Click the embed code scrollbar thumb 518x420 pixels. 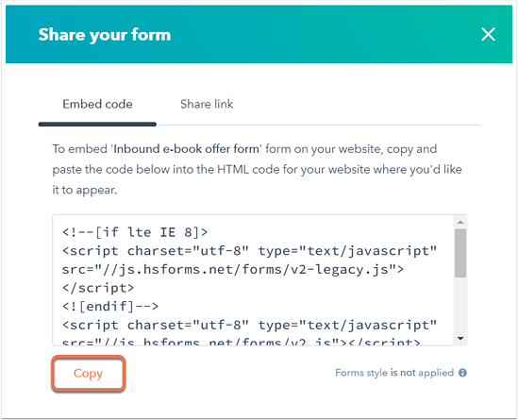point(460,253)
